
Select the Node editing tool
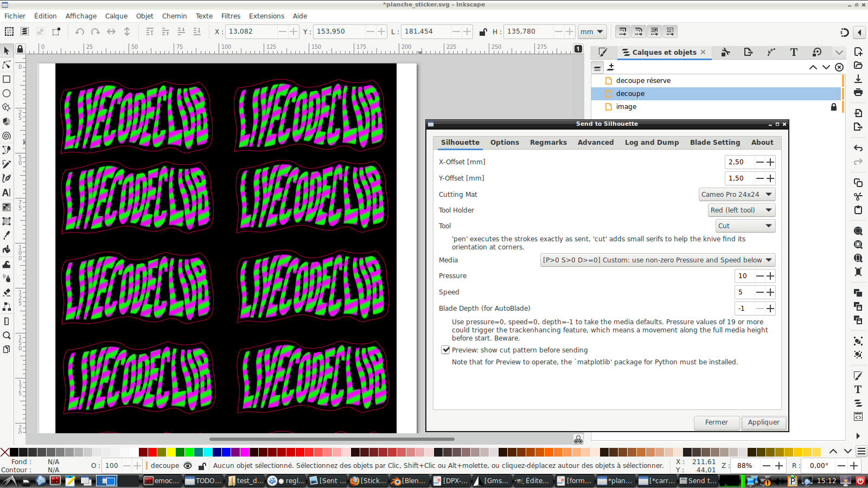pos(7,65)
